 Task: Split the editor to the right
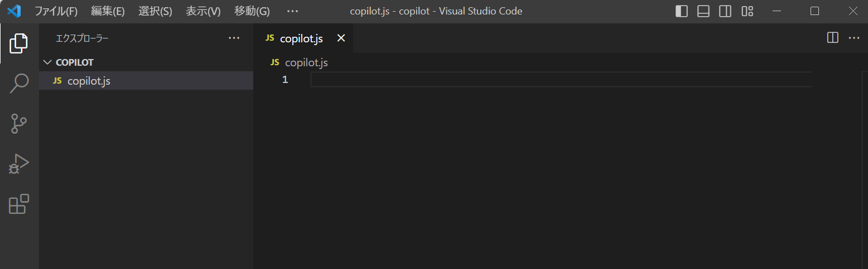(x=832, y=38)
